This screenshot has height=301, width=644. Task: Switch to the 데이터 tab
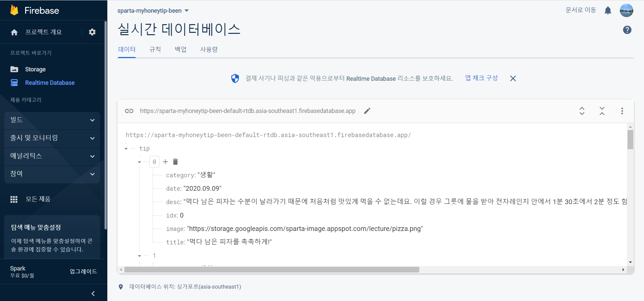[x=127, y=50]
